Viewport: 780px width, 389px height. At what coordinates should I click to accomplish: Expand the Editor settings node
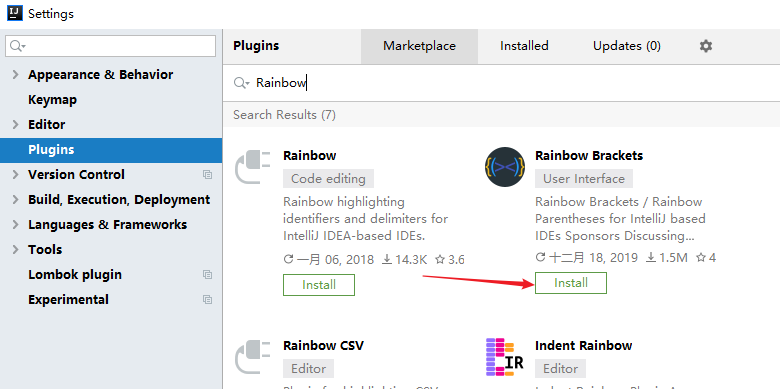coord(15,124)
